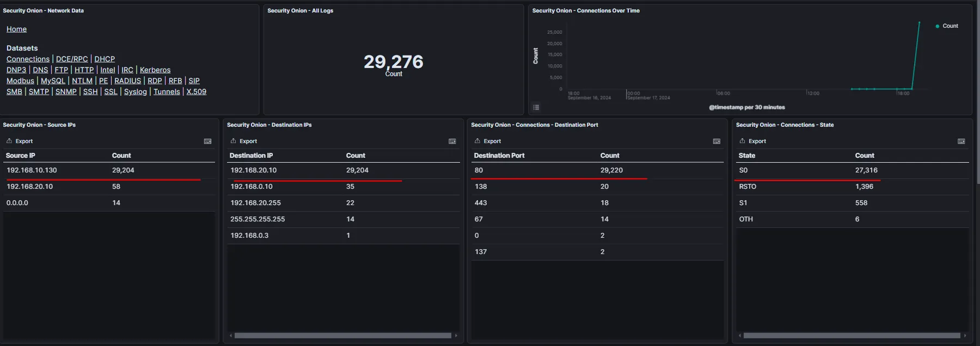Open the SSL dataset link
The height and width of the screenshot is (346, 980).
pyautogui.click(x=111, y=92)
